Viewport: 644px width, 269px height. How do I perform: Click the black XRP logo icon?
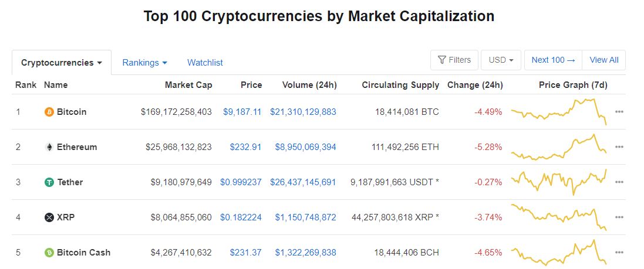pyautogui.click(x=49, y=217)
